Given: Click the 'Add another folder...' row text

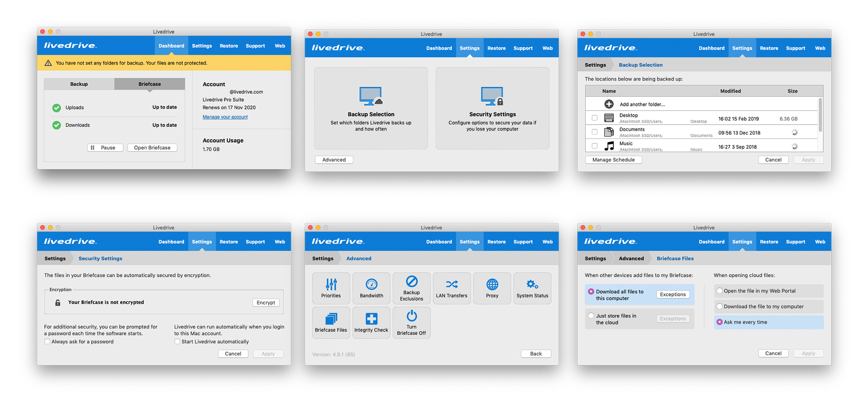Looking at the screenshot, I should (642, 105).
